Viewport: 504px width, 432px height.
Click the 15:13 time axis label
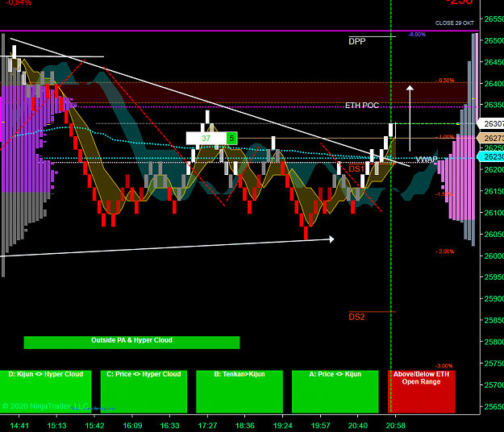click(x=56, y=426)
